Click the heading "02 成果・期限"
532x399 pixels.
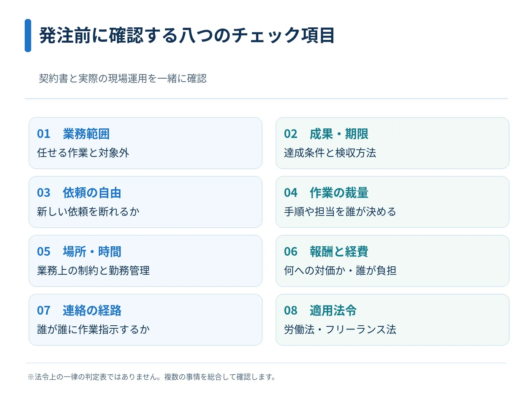(x=326, y=134)
